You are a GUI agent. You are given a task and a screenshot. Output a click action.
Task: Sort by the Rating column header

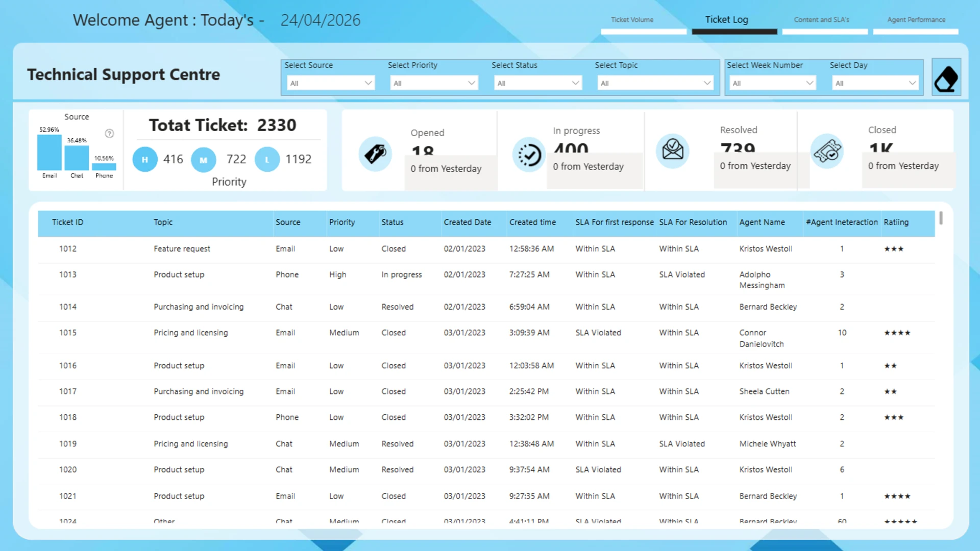pos(896,222)
